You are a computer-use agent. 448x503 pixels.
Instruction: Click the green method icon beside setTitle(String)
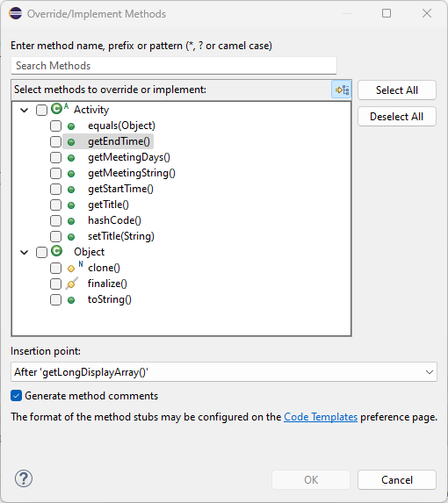click(x=71, y=237)
